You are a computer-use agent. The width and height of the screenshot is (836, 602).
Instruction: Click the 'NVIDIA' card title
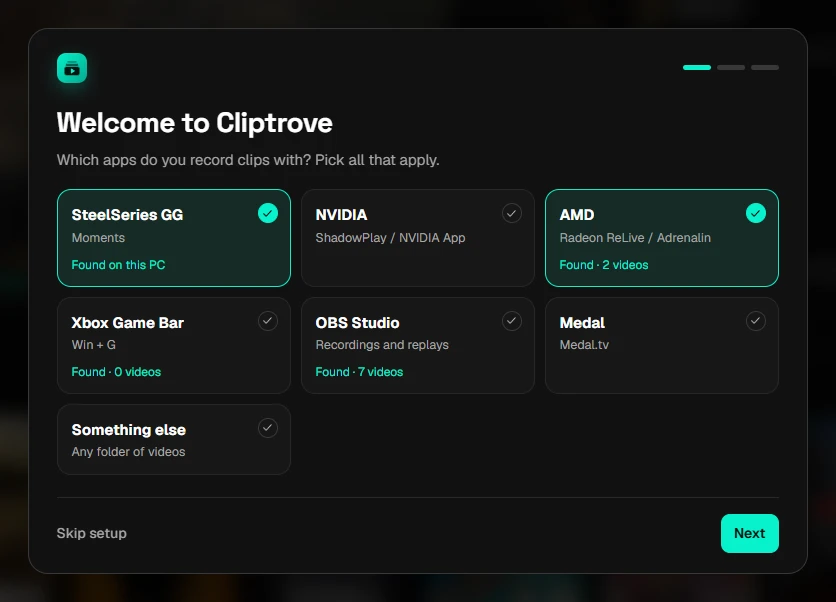point(341,215)
